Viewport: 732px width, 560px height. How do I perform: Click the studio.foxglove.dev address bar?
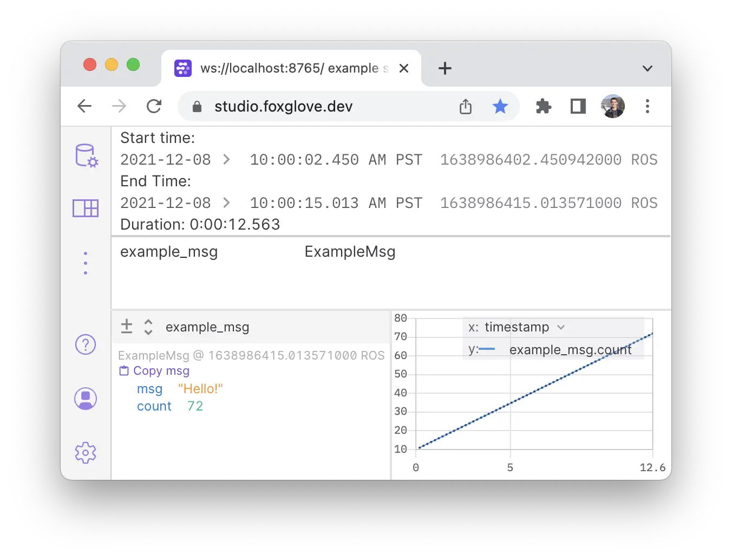click(284, 106)
